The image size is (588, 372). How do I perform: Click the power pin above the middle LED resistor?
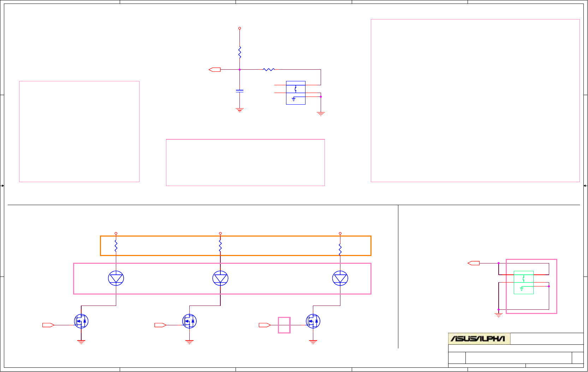click(220, 233)
